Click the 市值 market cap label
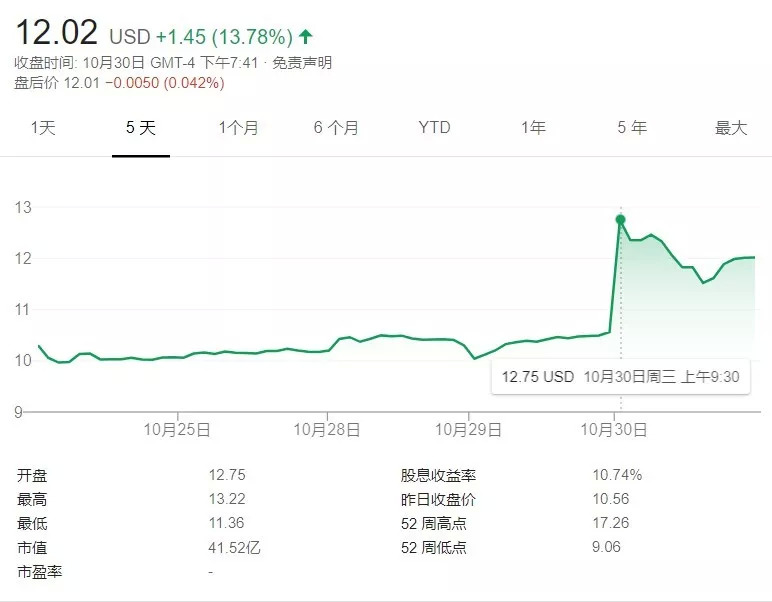This screenshot has height=602, width=772. 32,548
